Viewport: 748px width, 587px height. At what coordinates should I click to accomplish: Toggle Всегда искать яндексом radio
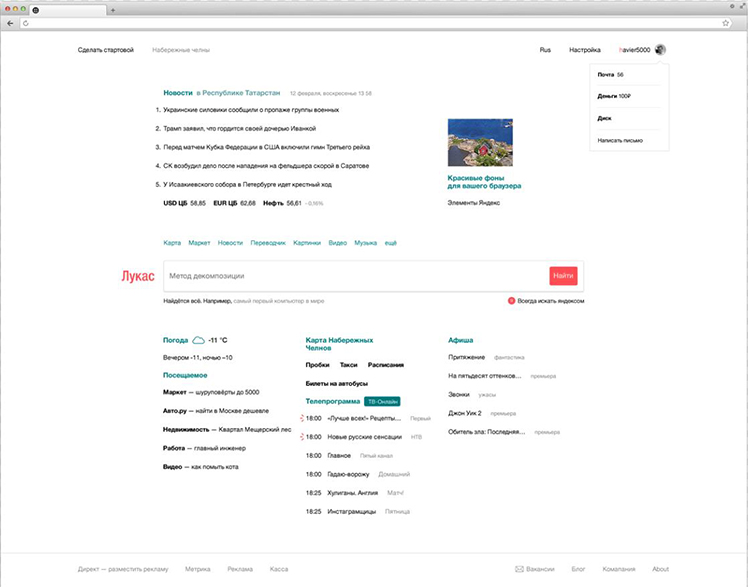coord(511,301)
